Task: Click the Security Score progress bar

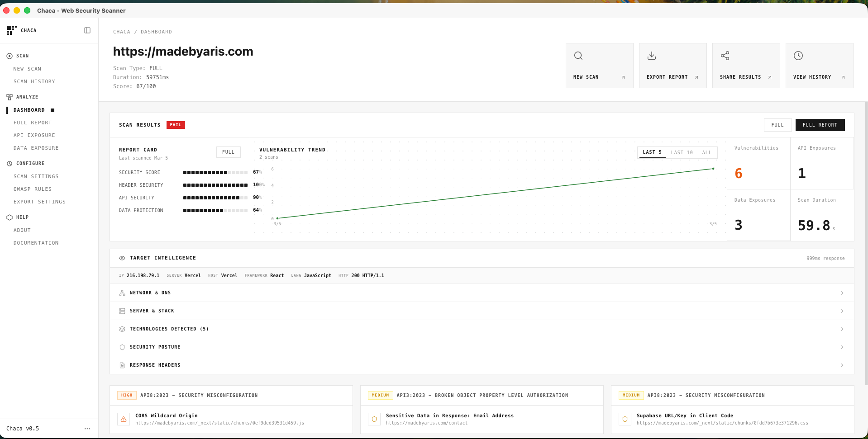Action: 215,172
